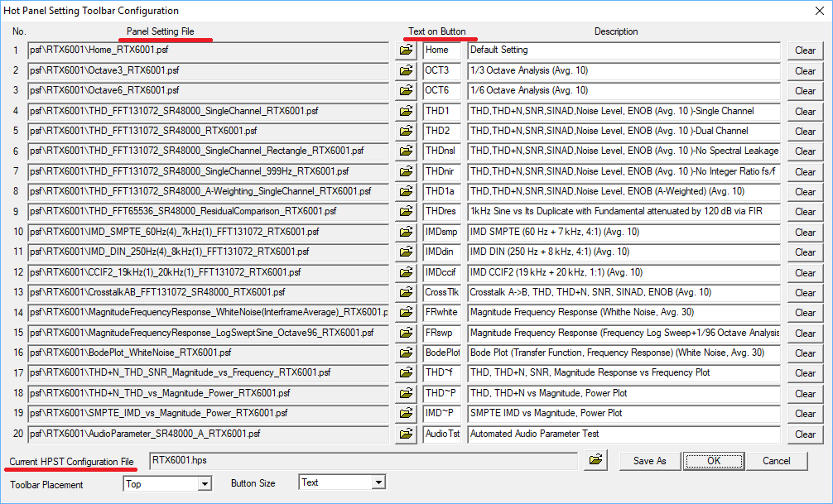This screenshot has height=504, width=833.
Task: Browse for HPST configuration file RTX6001.hps
Action: click(595, 460)
